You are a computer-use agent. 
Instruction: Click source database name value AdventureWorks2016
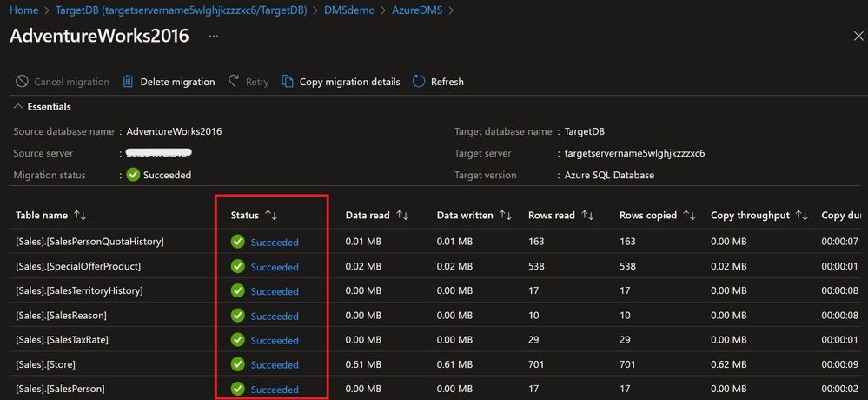pyautogui.click(x=174, y=131)
